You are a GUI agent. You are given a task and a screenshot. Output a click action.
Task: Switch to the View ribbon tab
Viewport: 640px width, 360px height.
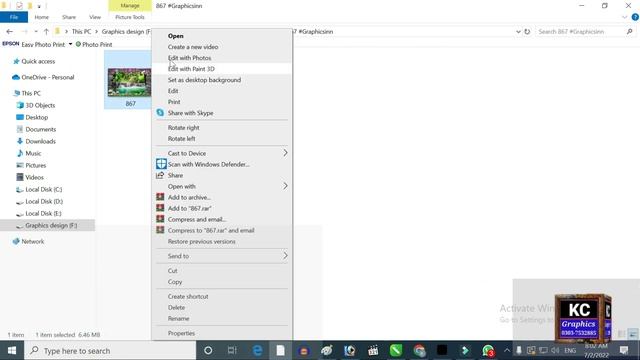pyautogui.click(x=95, y=17)
